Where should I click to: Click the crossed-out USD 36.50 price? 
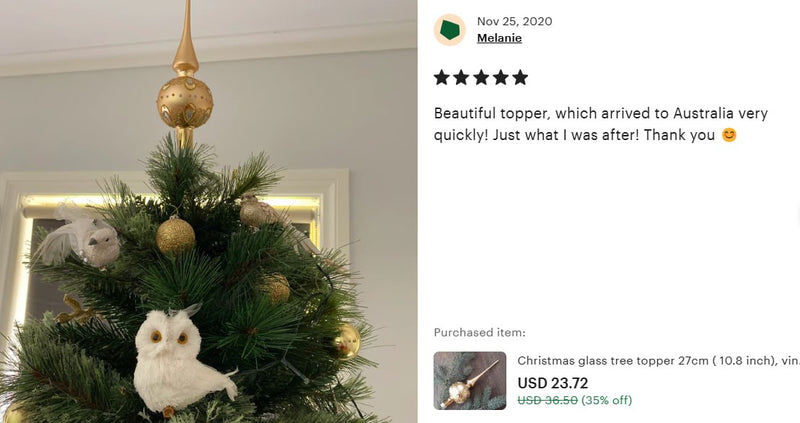click(547, 400)
